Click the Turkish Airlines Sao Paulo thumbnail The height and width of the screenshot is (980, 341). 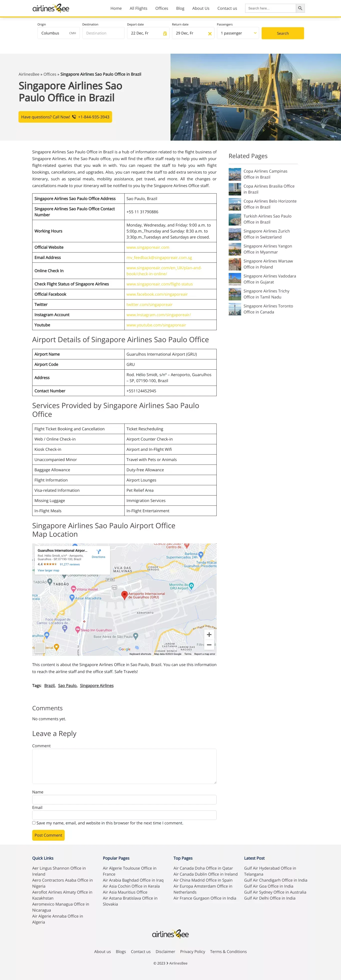click(x=235, y=219)
